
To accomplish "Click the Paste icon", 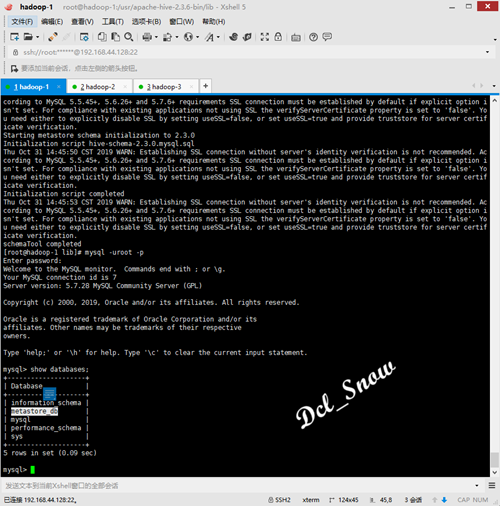I will pos(115,37).
